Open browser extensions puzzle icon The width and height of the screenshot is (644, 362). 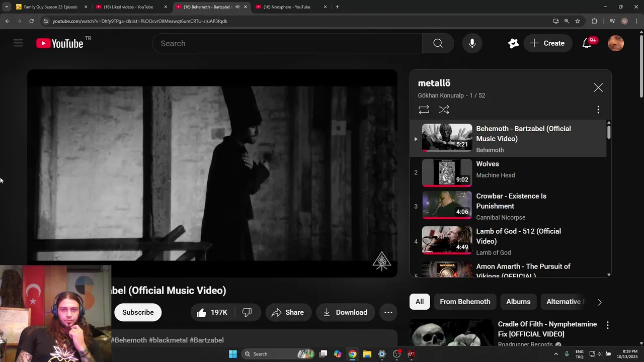pos(594,21)
